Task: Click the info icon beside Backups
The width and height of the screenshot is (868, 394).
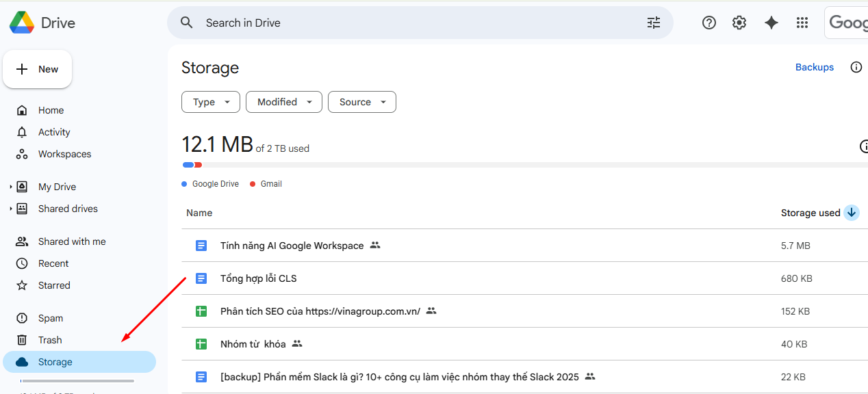Action: 856,67
